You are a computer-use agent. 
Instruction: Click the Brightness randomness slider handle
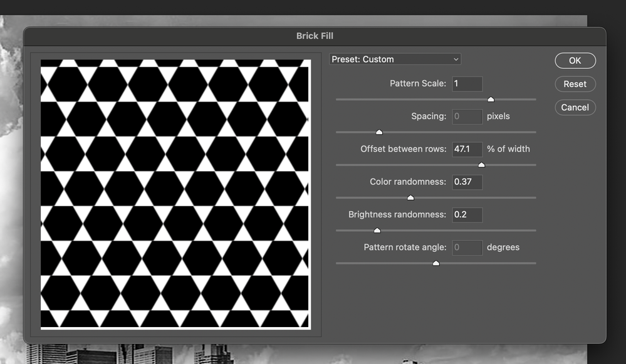[x=377, y=230]
